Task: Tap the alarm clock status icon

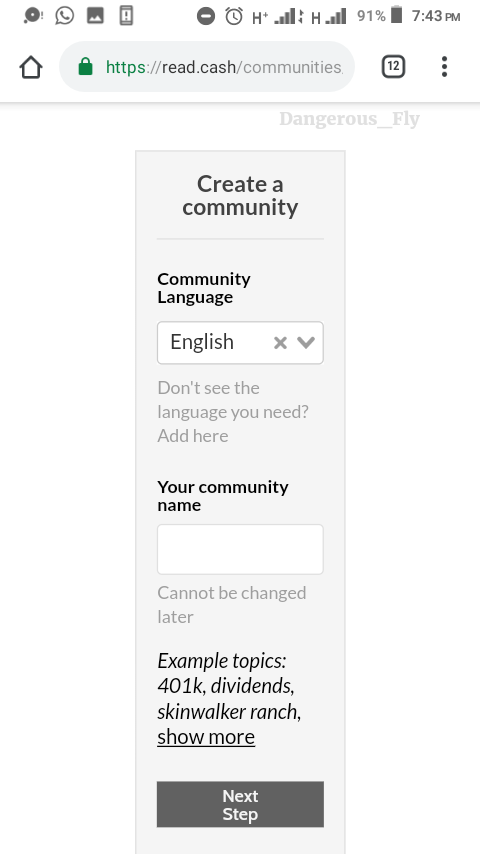Action: [234, 16]
